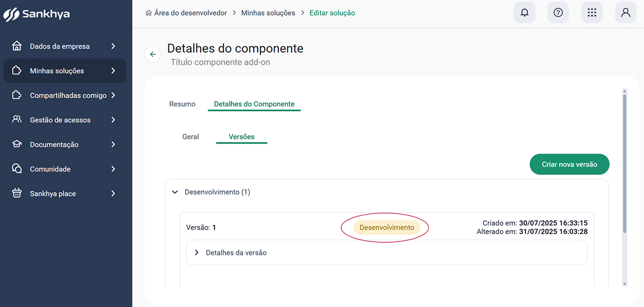Open Gestão de acessos menu item

point(65,120)
